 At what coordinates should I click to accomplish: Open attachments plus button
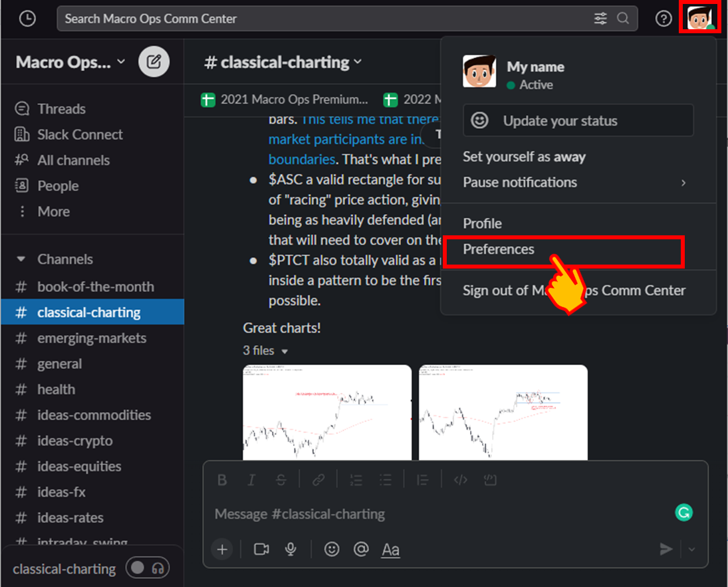pyautogui.click(x=222, y=549)
